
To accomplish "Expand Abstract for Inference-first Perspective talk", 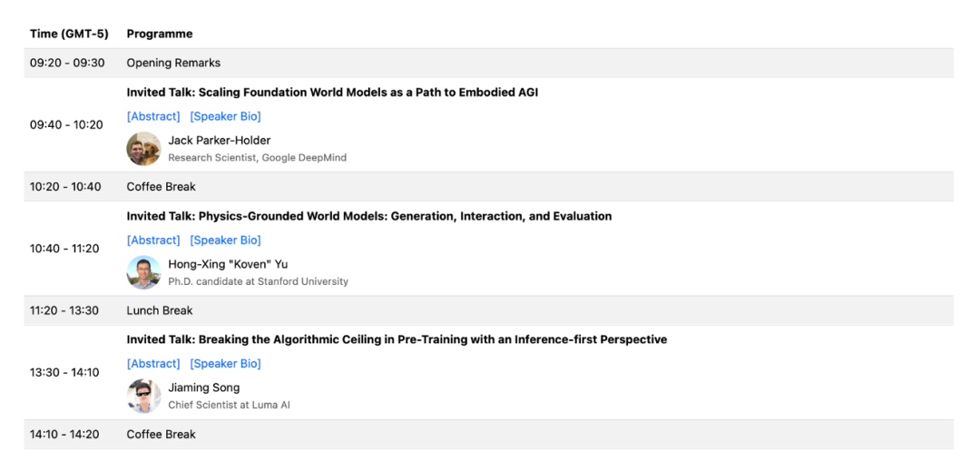I will (153, 364).
